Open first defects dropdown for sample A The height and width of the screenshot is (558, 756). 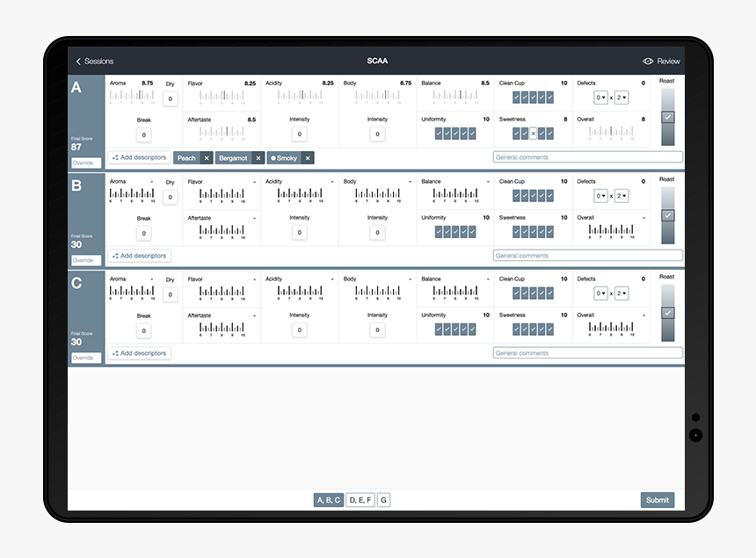click(600, 98)
